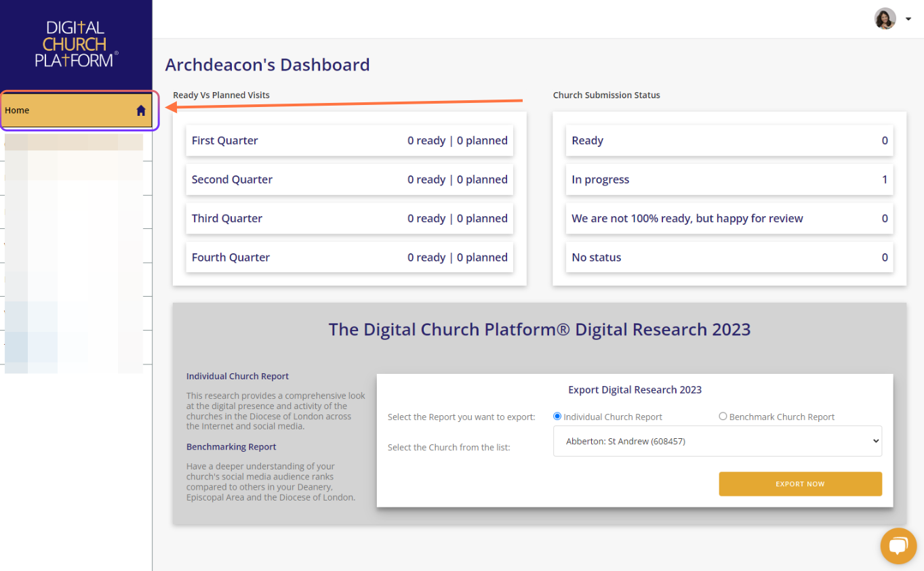Select the Benchmark Church Report option
Screen dimensions: 924x571
tap(723, 416)
